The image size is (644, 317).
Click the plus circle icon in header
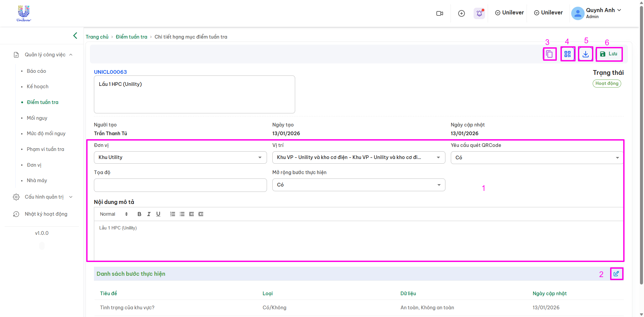click(462, 13)
